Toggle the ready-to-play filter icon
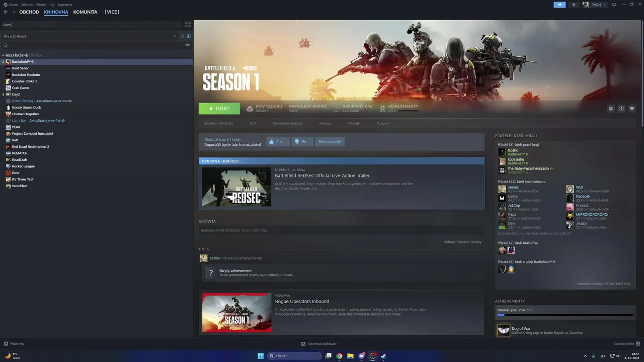 (189, 36)
